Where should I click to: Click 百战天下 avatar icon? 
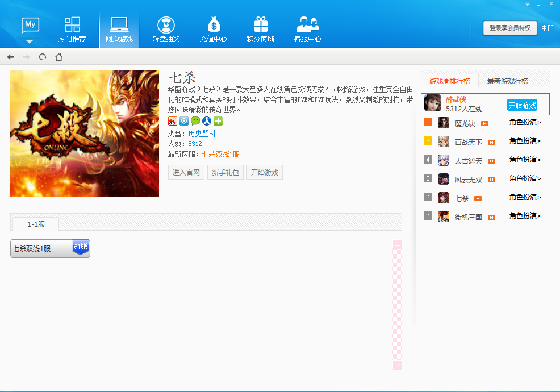[x=444, y=141]
